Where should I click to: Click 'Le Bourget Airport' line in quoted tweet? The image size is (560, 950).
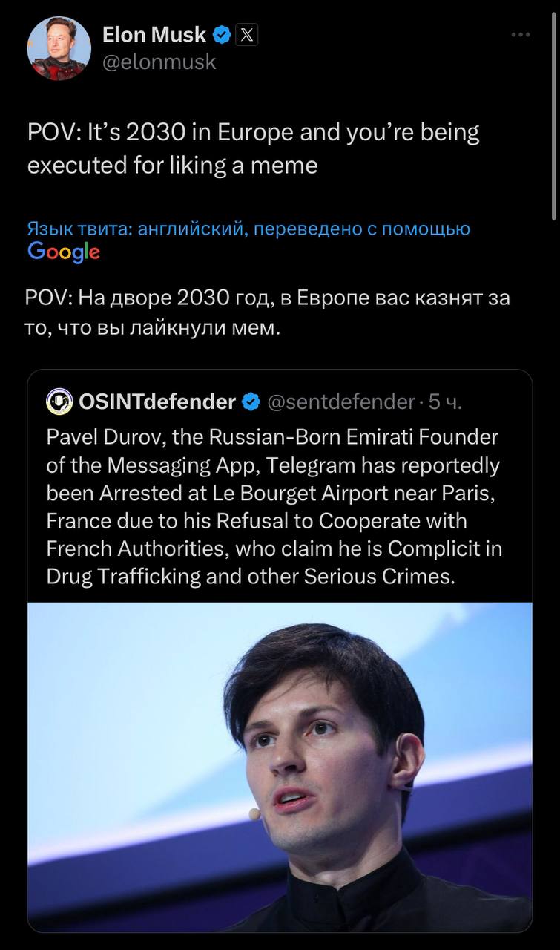(x=271, y=493)
